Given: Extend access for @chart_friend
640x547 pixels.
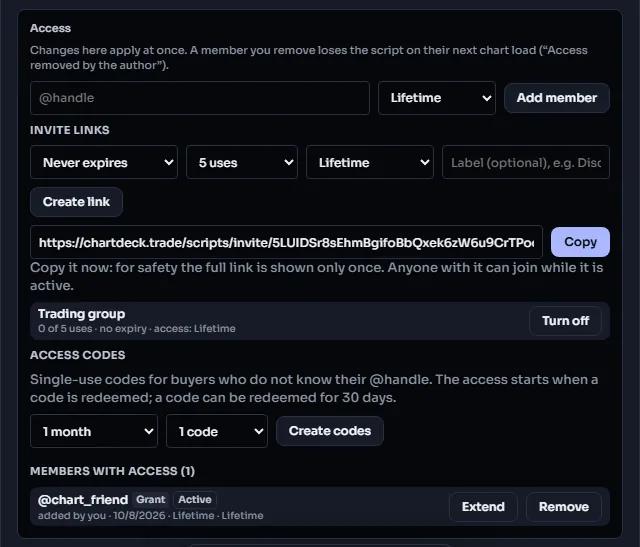Looking at the screenshot, I should click(483, 507).
